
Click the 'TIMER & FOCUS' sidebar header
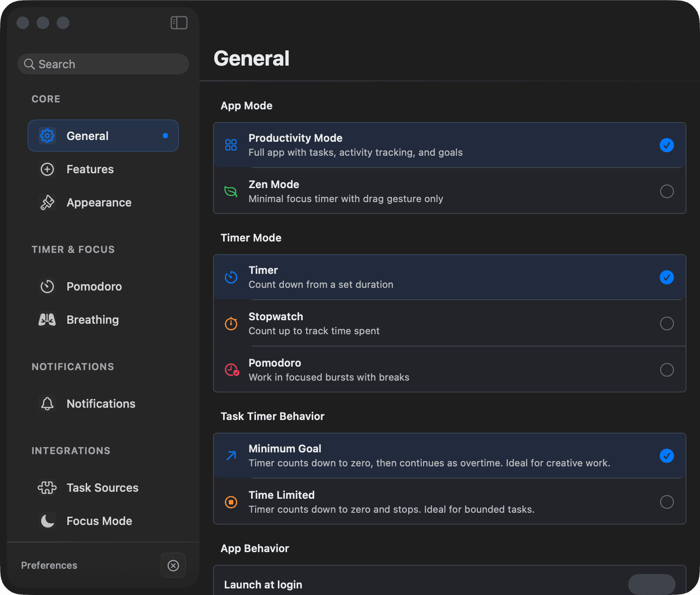coord(73,249)
